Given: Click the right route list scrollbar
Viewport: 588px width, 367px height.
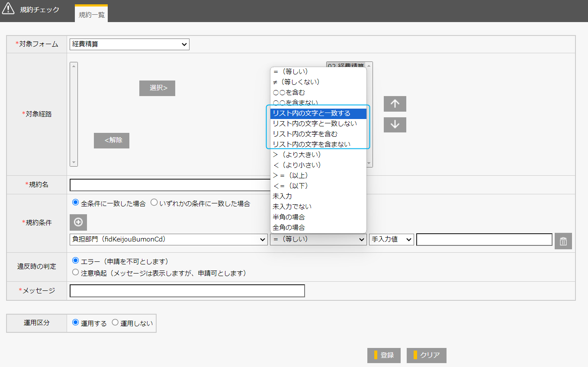Looking at the screenshot, I should coord(369,114).
